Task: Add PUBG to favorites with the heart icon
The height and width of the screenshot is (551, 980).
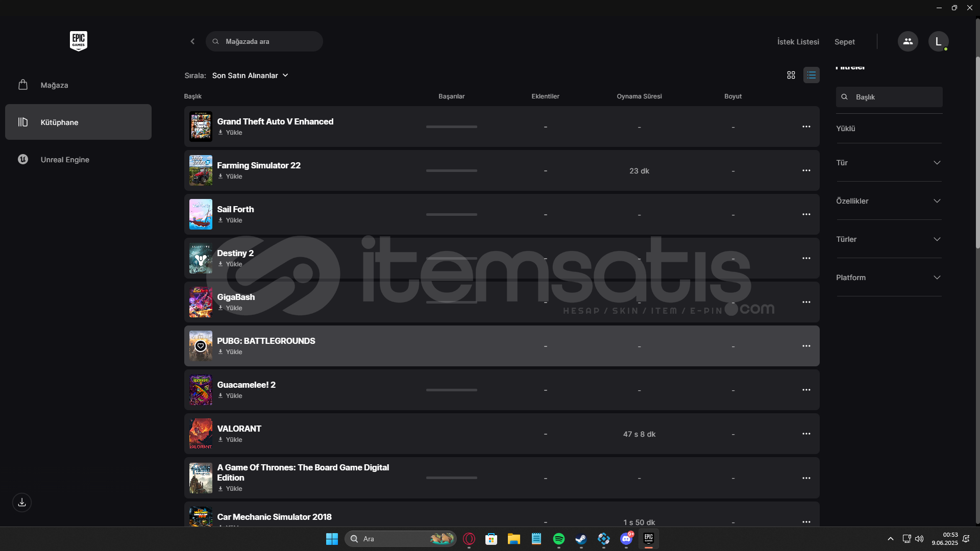Action: 201,346
